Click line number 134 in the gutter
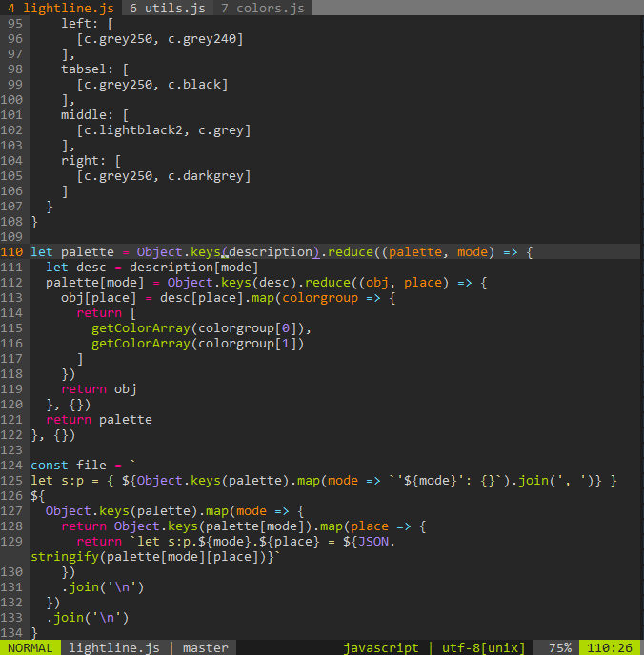 (x=11, y=632)
